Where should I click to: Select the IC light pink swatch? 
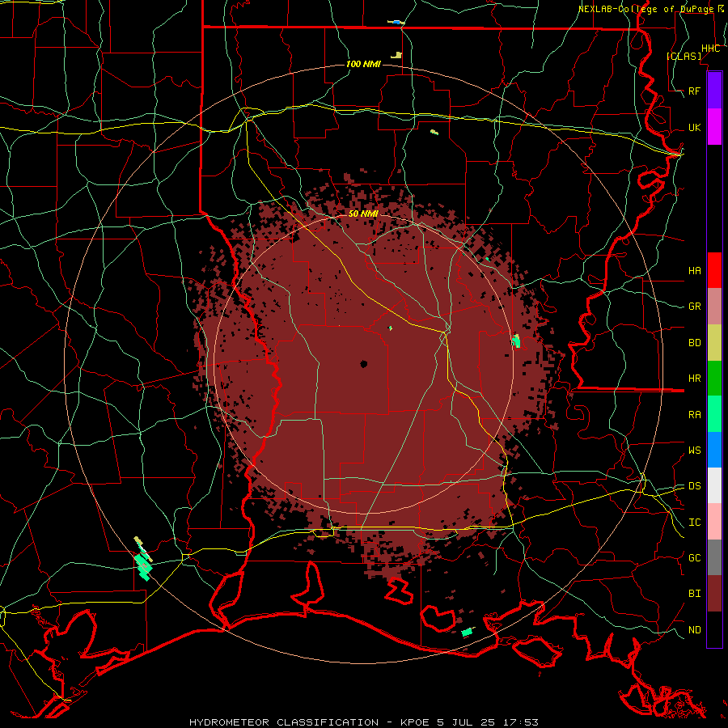point(714,522)
